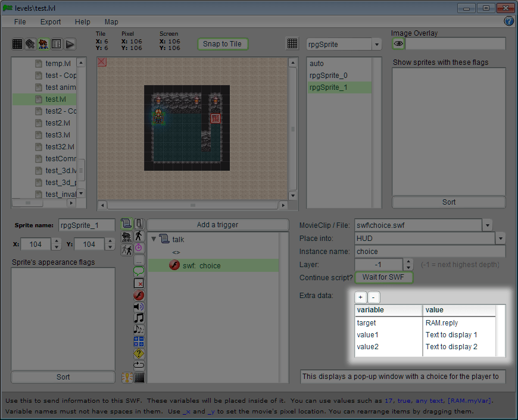This screenshot has width=518, height=420.
Task: Toggle the Wait for SWF option
Action: pos(383,277)
